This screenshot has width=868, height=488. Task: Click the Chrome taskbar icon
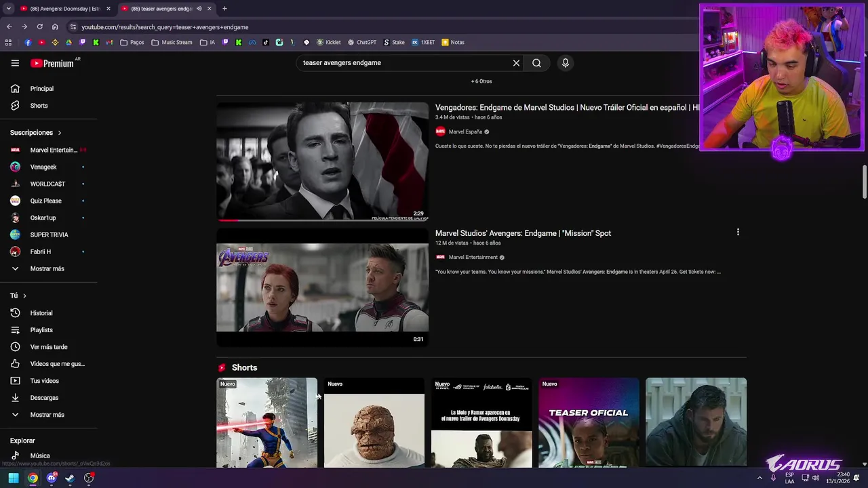coord(33,479)
